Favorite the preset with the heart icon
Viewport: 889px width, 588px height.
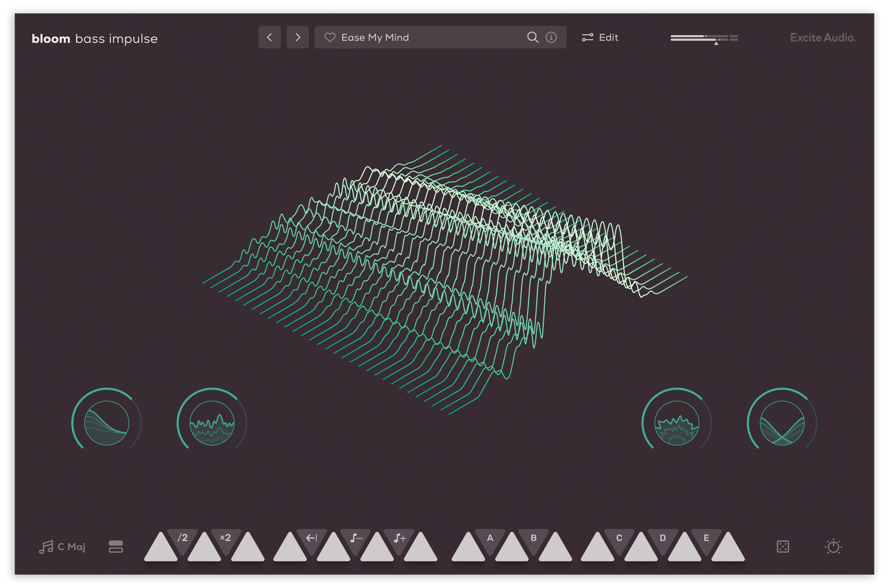[330, 37]
